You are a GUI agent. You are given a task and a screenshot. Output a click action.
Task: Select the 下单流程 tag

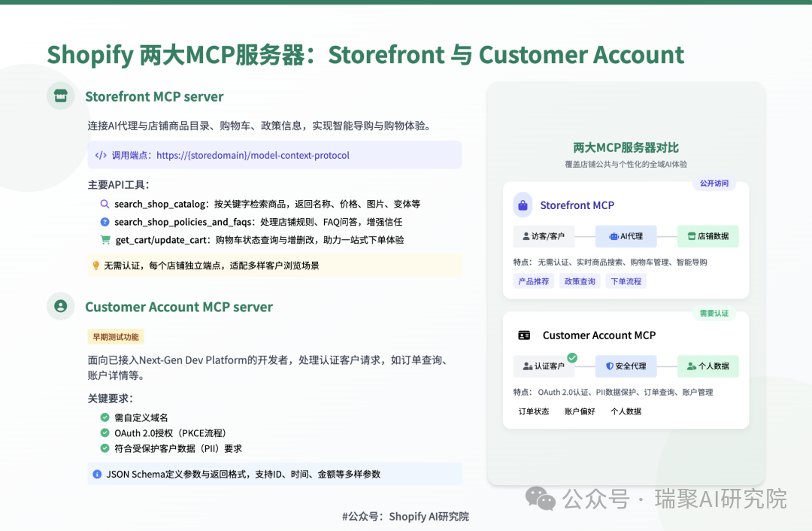626,281
